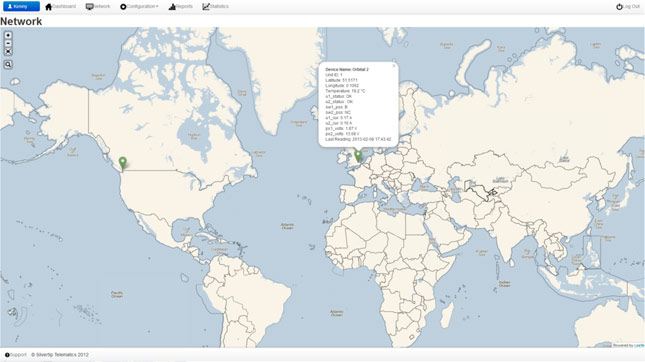This screenshot has width=645, height=362.
Task: Open the Kenny user account button
Action: pos(21,6)
